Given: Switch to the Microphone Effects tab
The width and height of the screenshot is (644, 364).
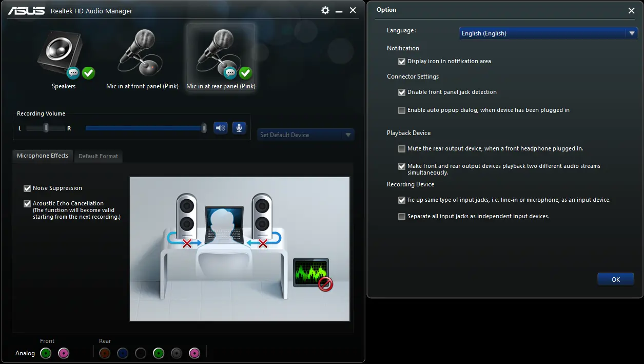Looking at the screenshot, I should pyautogui.click(x=43, y=156).
